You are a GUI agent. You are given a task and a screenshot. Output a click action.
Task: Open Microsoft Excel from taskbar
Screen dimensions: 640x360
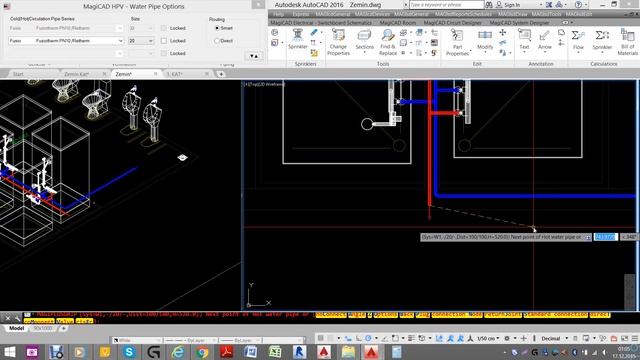point(275,352)
